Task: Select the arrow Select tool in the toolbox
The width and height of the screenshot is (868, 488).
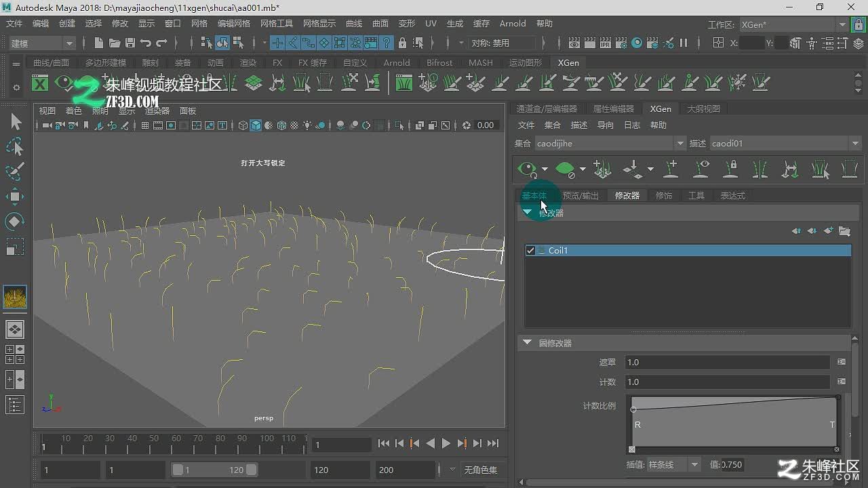Action: 16,121
